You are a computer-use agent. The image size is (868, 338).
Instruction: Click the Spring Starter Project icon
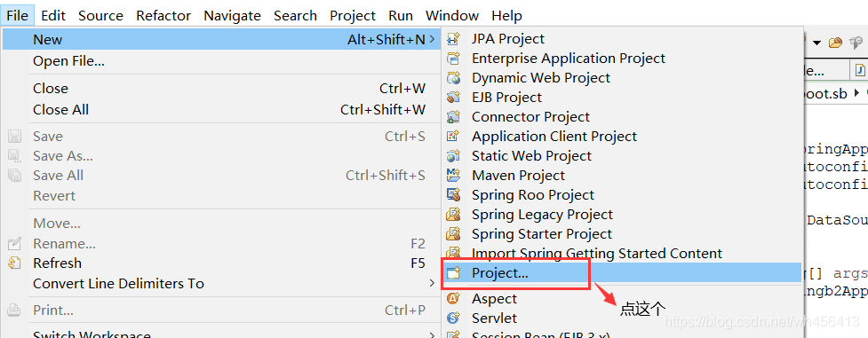453,234
